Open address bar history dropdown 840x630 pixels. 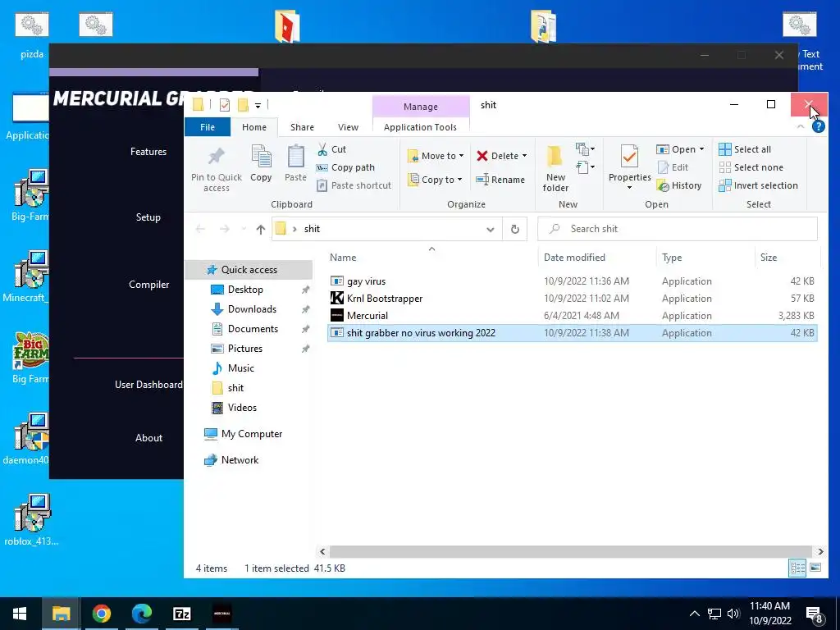tap(491, 230)
